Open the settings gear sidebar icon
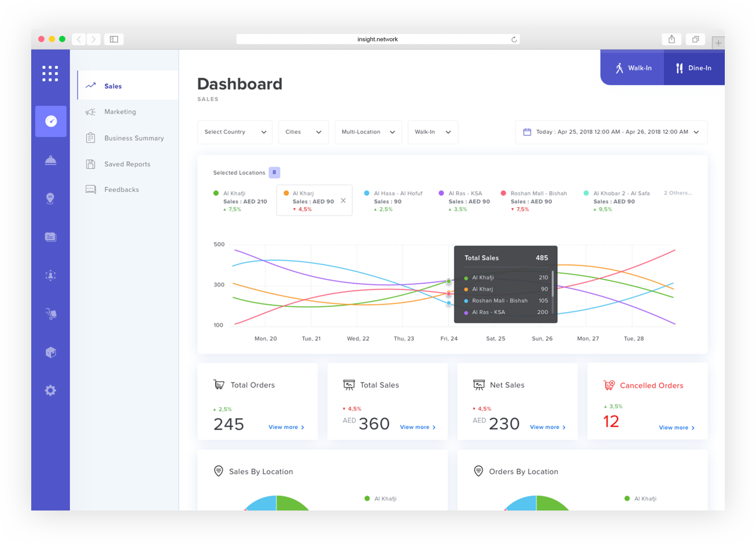This screenshot has width=756, height=544. click(51, 390)
